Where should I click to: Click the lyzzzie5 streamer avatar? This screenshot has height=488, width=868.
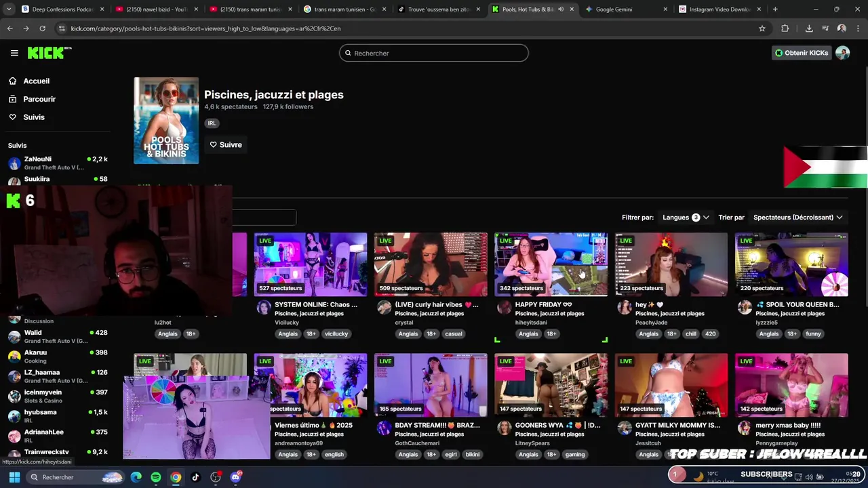pos(745,308)
